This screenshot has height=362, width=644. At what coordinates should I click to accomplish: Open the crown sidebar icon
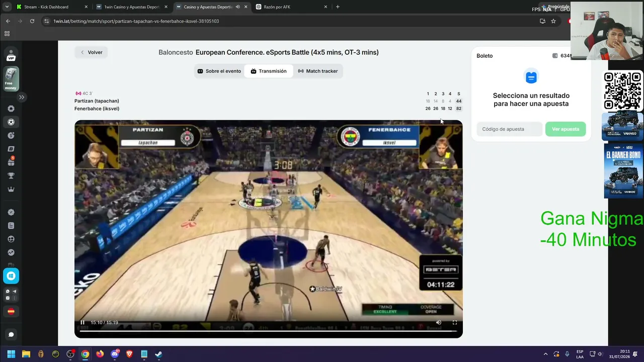click(x=11, y=190)
